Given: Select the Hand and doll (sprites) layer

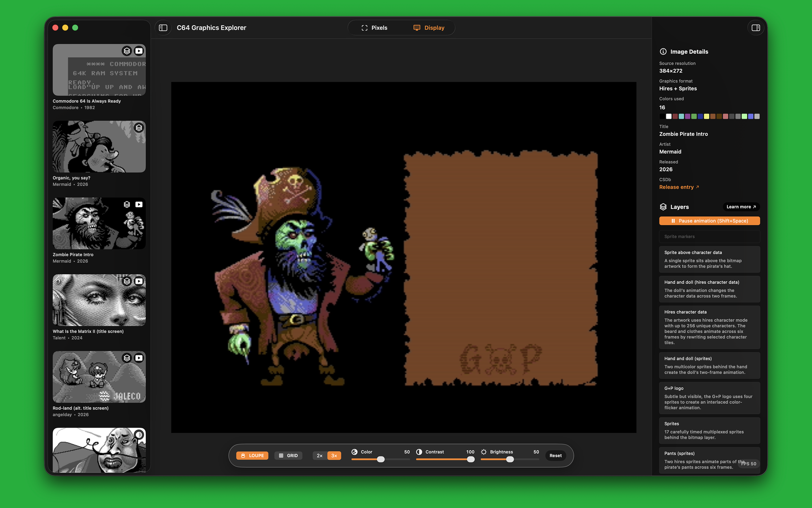Looking at the screenshot, I should [x=709, y=365].
